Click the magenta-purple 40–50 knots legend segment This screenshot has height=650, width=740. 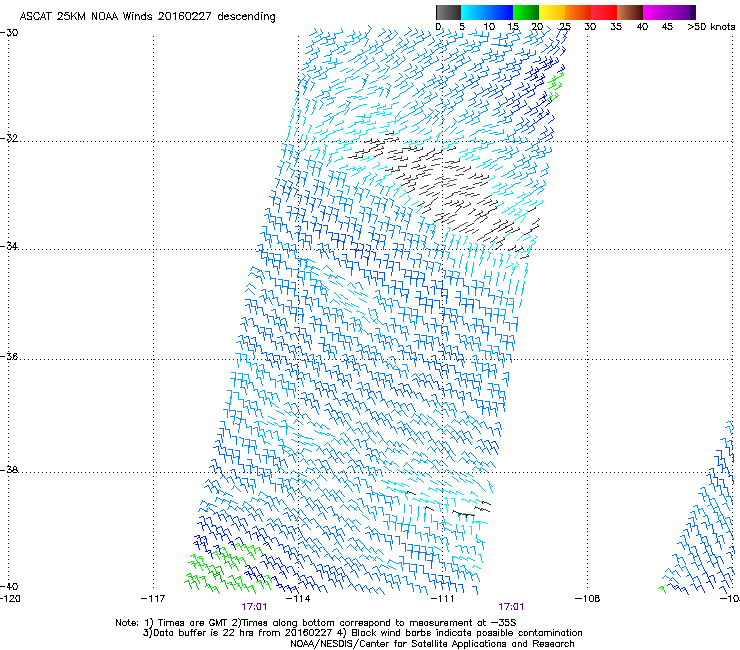tap(669, 12)
